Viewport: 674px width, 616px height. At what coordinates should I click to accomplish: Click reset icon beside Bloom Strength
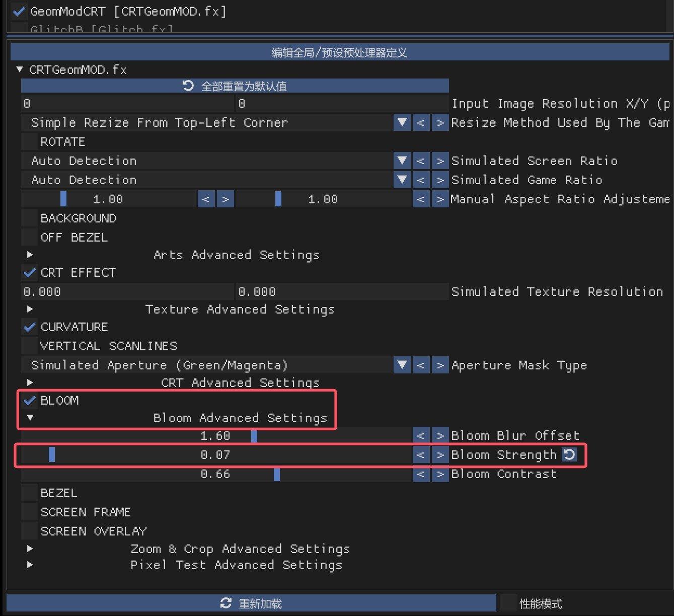pyautogui.click(x=569, y=455)
